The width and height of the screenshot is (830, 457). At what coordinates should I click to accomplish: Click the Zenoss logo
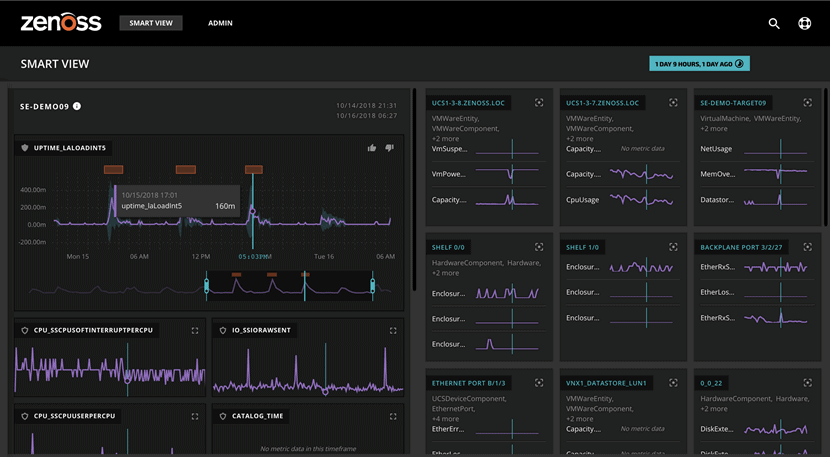pos(61,22)
